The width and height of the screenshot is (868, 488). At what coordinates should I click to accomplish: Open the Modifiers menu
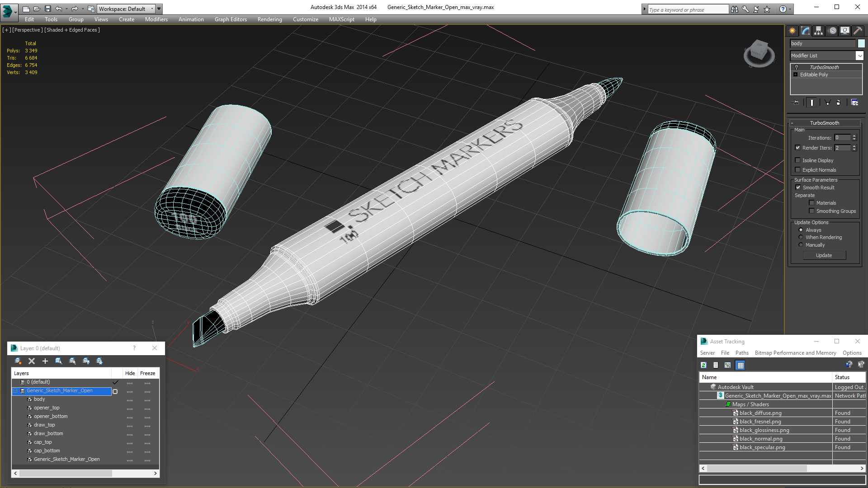(x=156, y=19)
